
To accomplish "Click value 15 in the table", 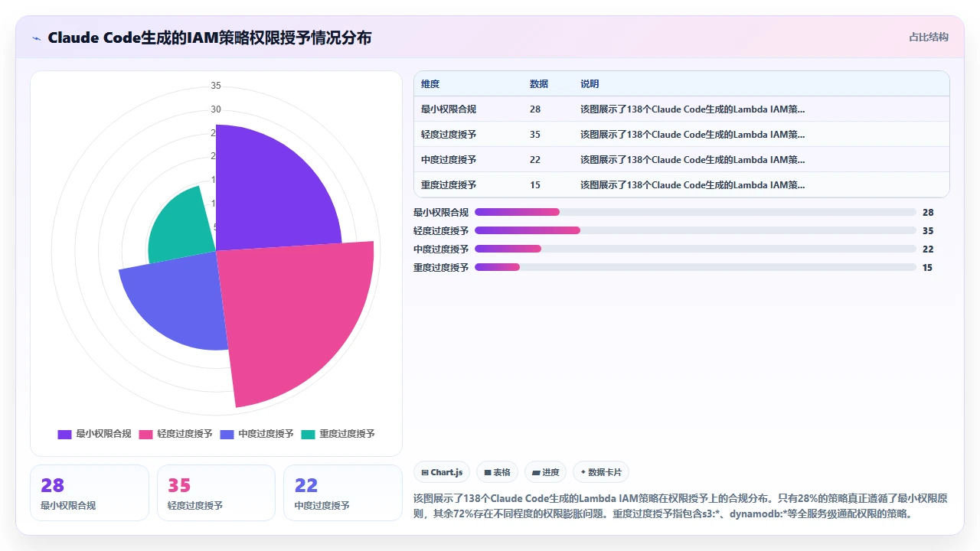I will click(535, 185).
